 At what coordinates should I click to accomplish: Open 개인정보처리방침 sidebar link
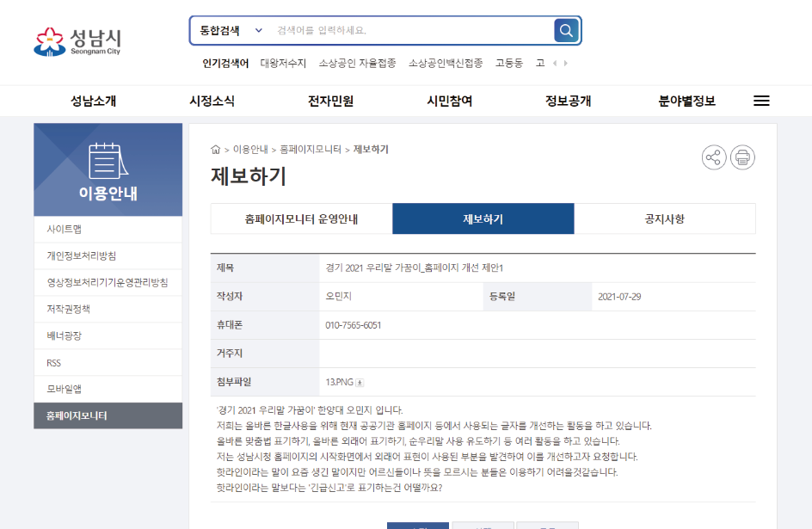(82, 255)
